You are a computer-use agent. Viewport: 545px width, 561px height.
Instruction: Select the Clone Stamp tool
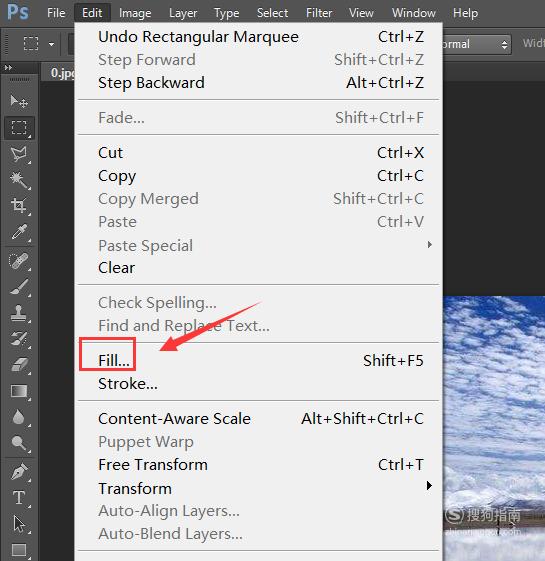pos(19,313)
